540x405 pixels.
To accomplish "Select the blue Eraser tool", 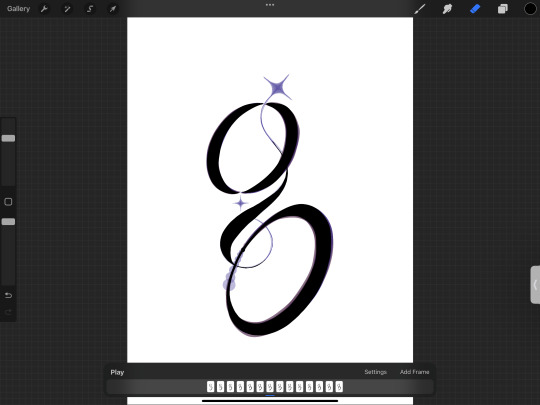I will [x=475, y=9].
